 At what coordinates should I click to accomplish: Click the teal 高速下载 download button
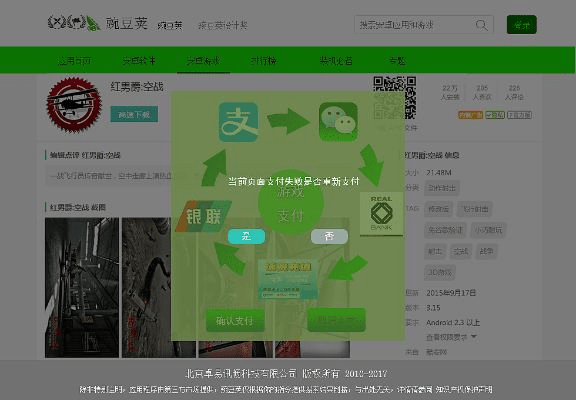click(134, 114)
